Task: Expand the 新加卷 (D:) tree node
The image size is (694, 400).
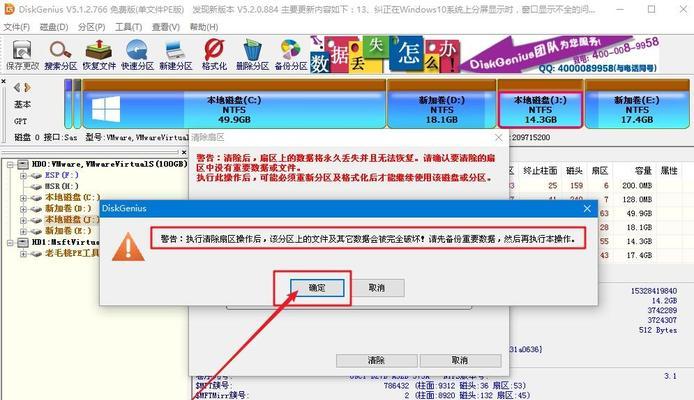Action: (23, 209)
